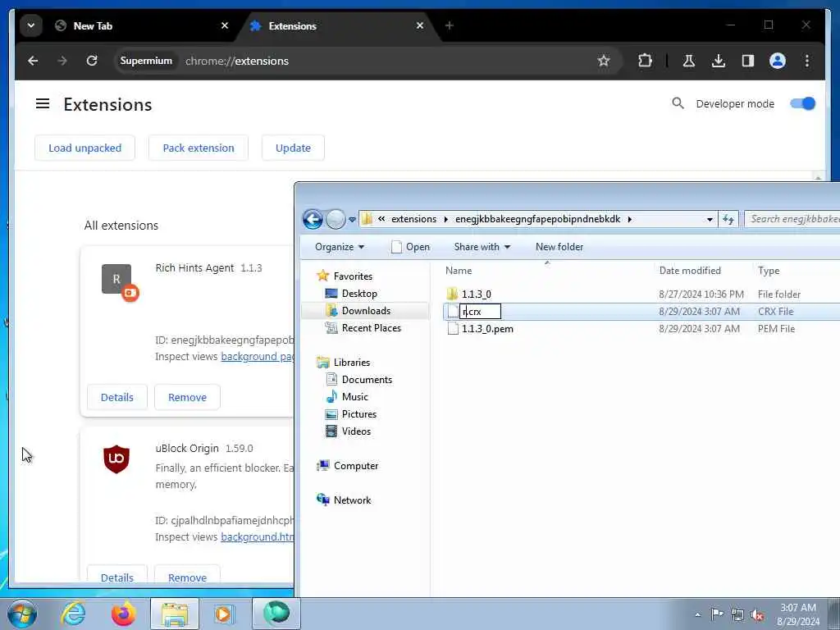Open Rich Hints Agent background page link
The height and width of the screenshot is (630, 840).
[x=258, y=357]
